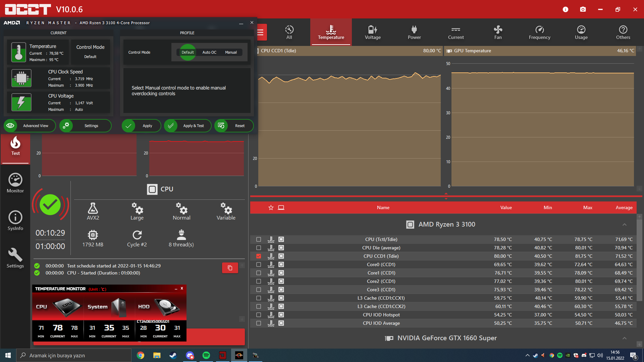Viewport: 644px width, 362px height.
Task: Uncheck the CPU CCD1 (Tdie) checkbox
Action: (259, 256)
